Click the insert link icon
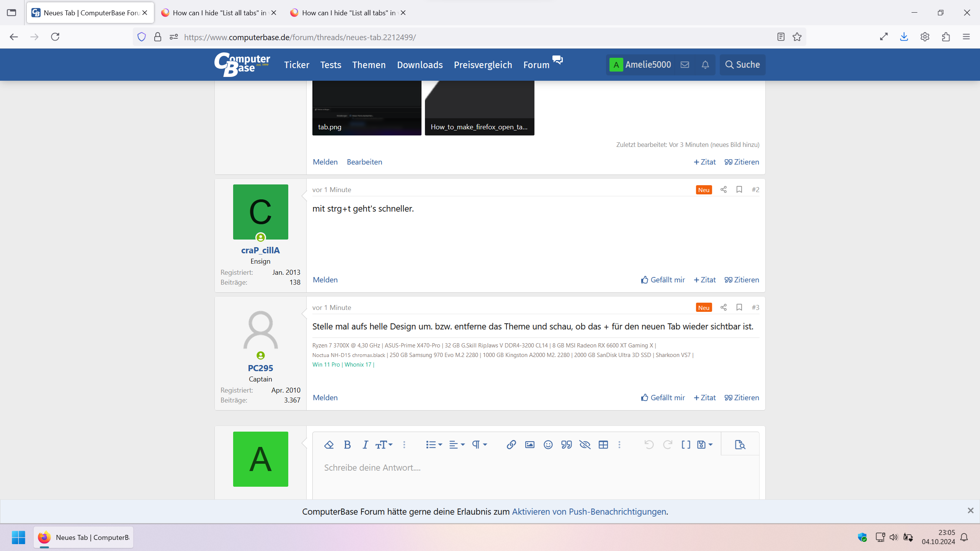The height and width of the screenshot is (551, 980). point(511,445)
